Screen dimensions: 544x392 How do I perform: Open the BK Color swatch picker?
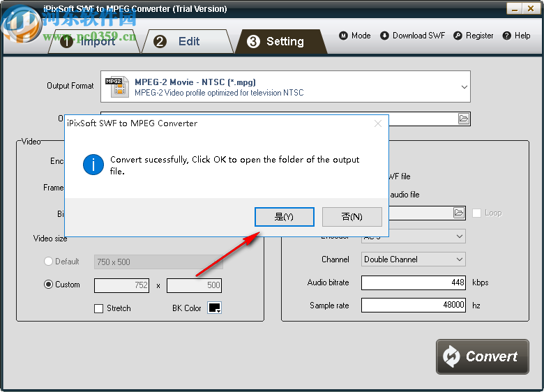click(x=214, y=308)
